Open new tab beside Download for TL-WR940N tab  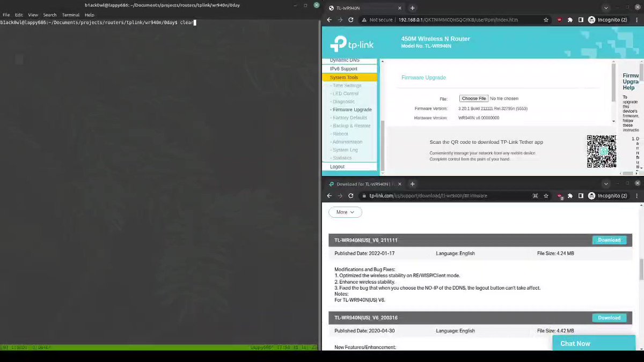click(x=412, y=184)
